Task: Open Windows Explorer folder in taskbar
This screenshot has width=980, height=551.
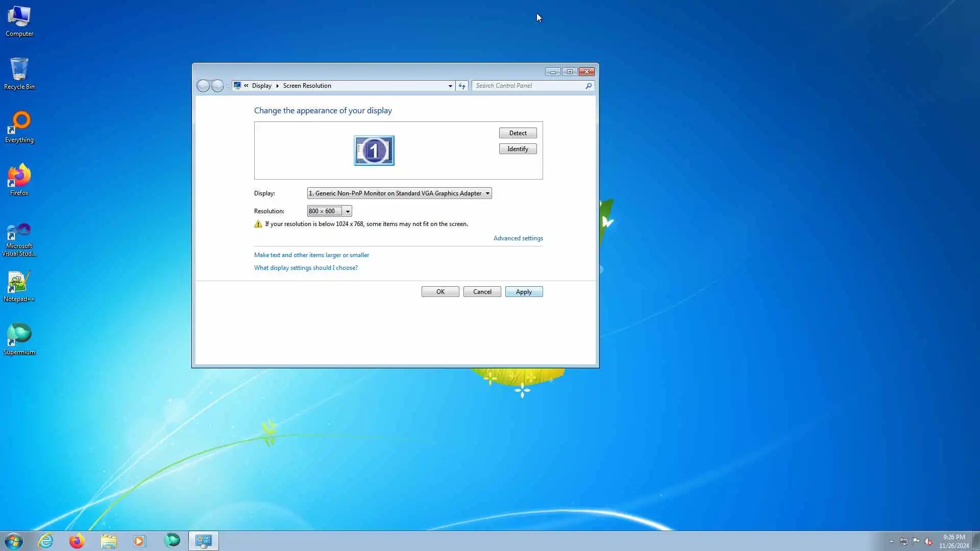Action: tap(109, 541)
